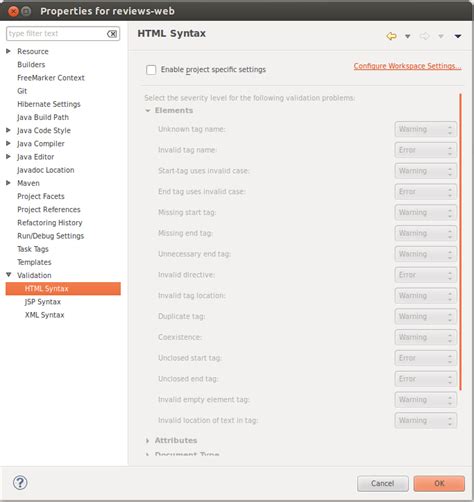Click the orange vertical scrollbar

pyautogui.click(x=460, y=242)
